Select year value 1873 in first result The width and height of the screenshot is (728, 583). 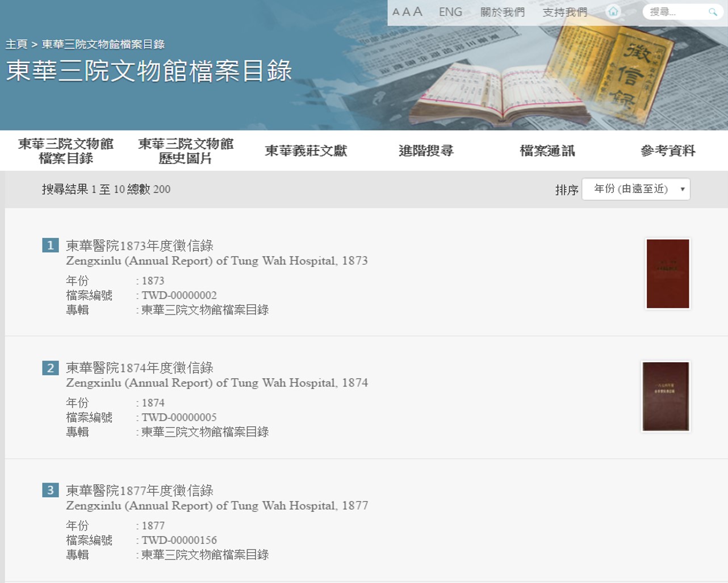click(x=153, y=281)
